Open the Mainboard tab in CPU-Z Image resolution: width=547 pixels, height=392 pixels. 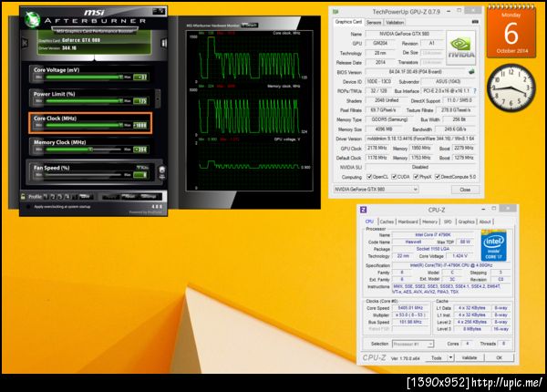[x=408, y=222]
